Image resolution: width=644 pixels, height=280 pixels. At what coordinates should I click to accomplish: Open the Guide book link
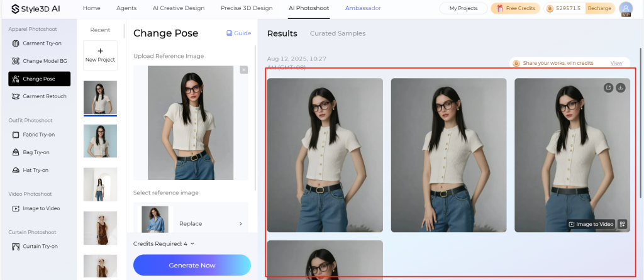point(238,33)
